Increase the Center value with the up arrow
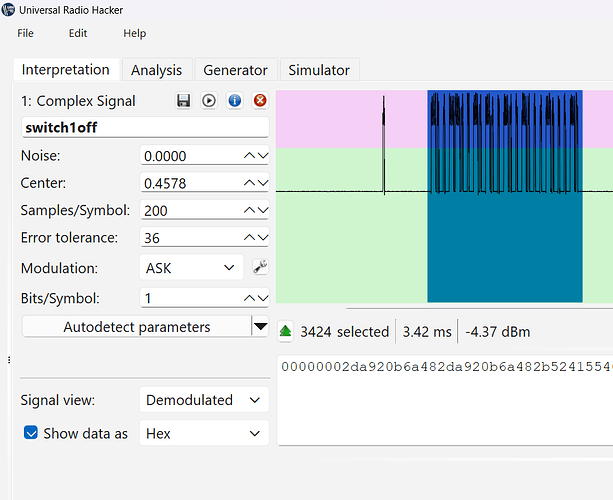 [249, 183]
